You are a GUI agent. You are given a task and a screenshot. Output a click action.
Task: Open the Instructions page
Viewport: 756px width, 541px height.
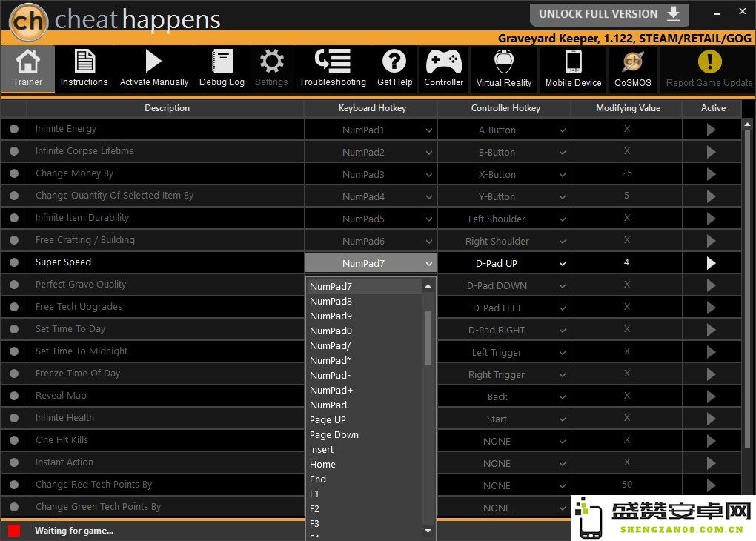coord(84,69)
